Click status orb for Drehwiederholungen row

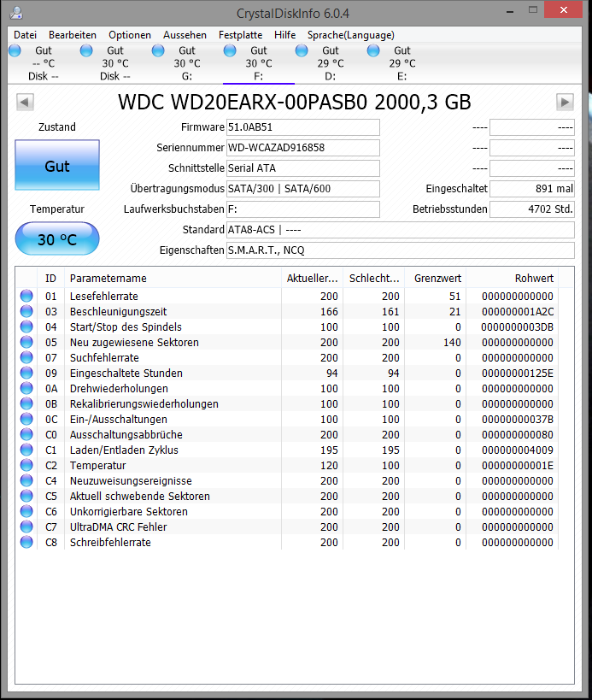coord(26,388)
